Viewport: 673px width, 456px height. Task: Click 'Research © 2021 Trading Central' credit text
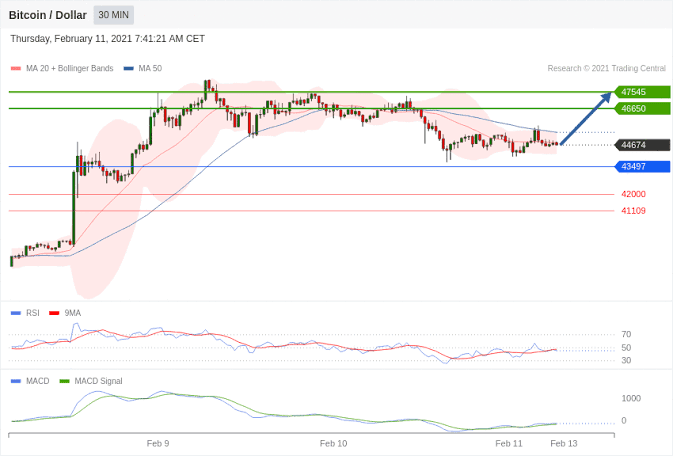(x=606, y=68)
